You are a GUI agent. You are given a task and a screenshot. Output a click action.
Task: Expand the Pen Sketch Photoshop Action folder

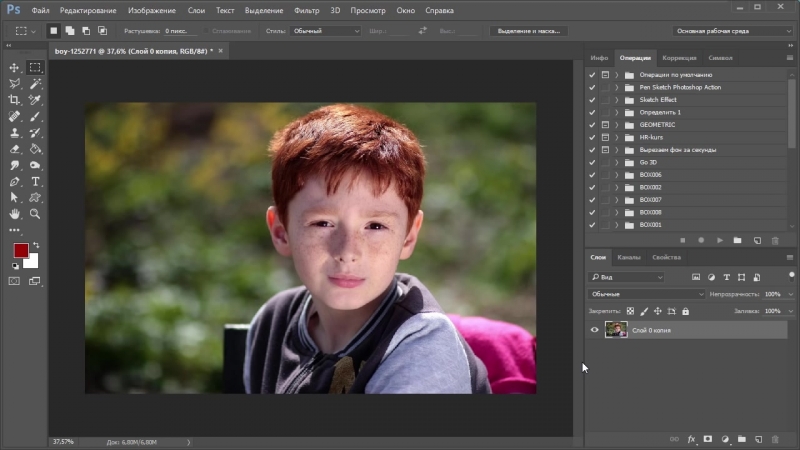coord(617,87)
